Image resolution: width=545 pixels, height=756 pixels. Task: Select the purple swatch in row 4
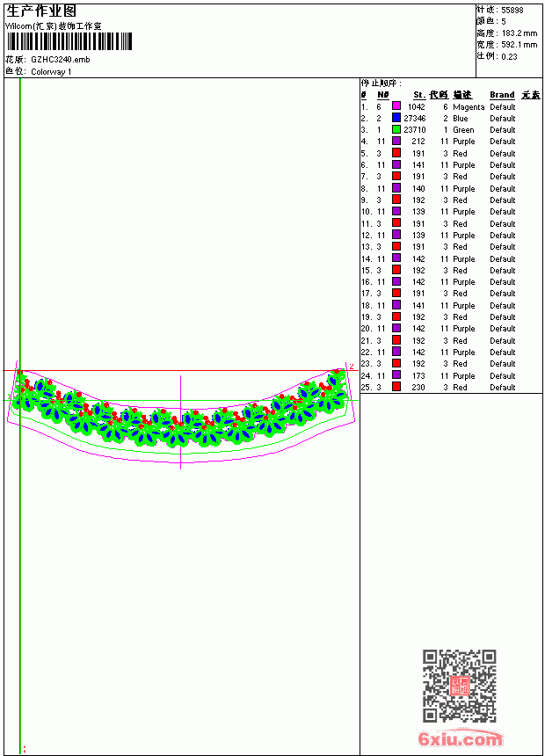[x=396, y=141]
